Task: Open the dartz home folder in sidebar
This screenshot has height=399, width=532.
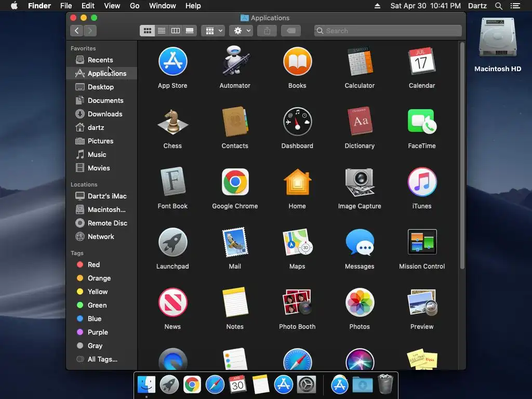Action: click(x=102, y=128)
